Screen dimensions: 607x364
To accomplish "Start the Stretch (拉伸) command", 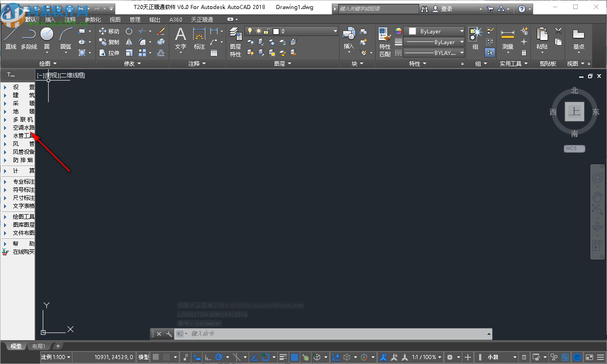I will (109, 53).
